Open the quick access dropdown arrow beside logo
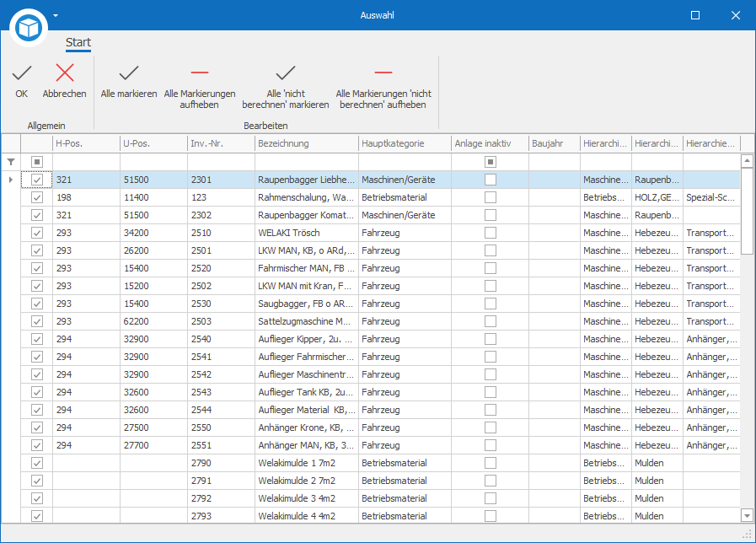The height and width of the screenshot is (543, 756). pos(56,15)
